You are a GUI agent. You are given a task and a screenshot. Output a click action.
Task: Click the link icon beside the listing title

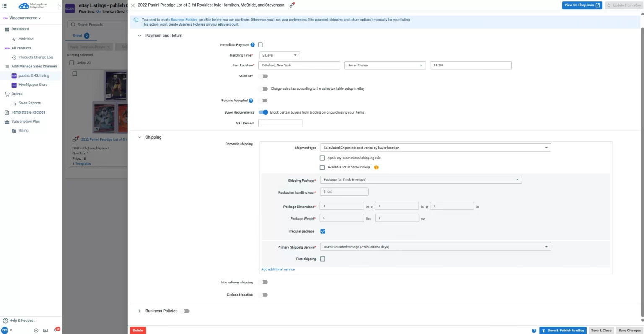(x=292, y=5)
